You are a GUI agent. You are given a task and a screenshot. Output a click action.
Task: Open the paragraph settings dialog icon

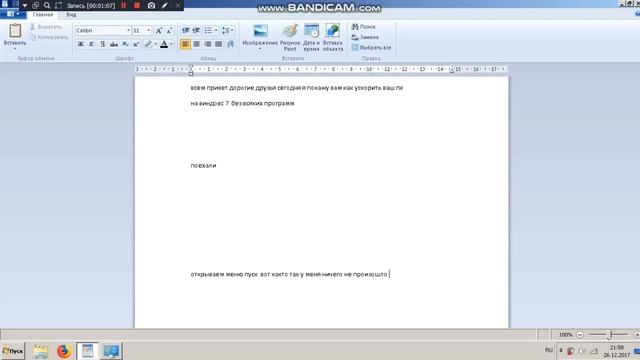231,44
